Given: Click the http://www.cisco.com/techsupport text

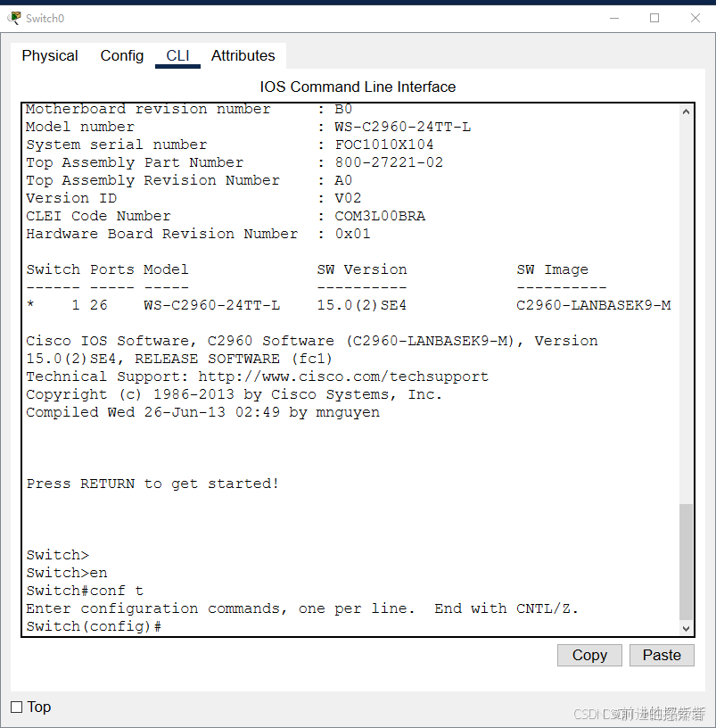Looking at the screenshot, I should click(343, 376).
